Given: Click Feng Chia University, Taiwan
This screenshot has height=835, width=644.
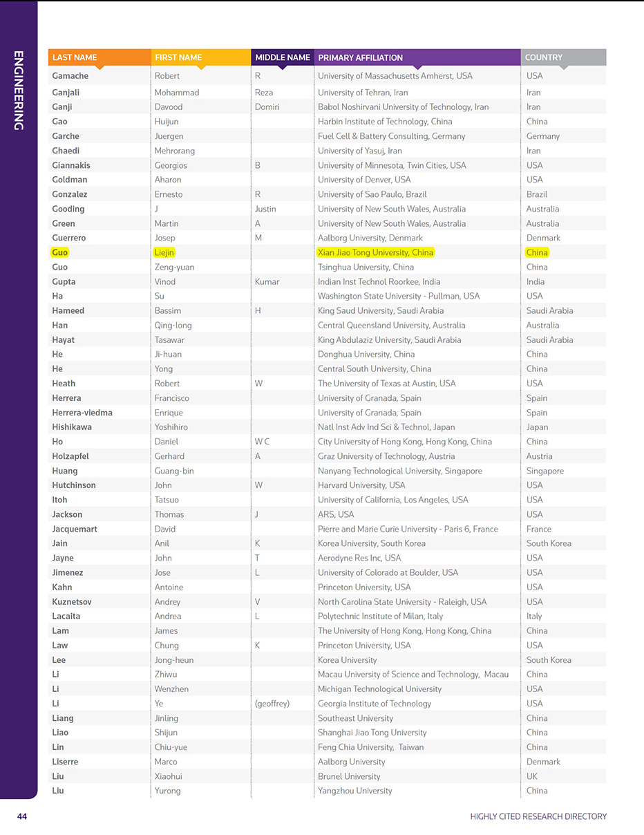Looking at the screenshot, I should point(371,747).
